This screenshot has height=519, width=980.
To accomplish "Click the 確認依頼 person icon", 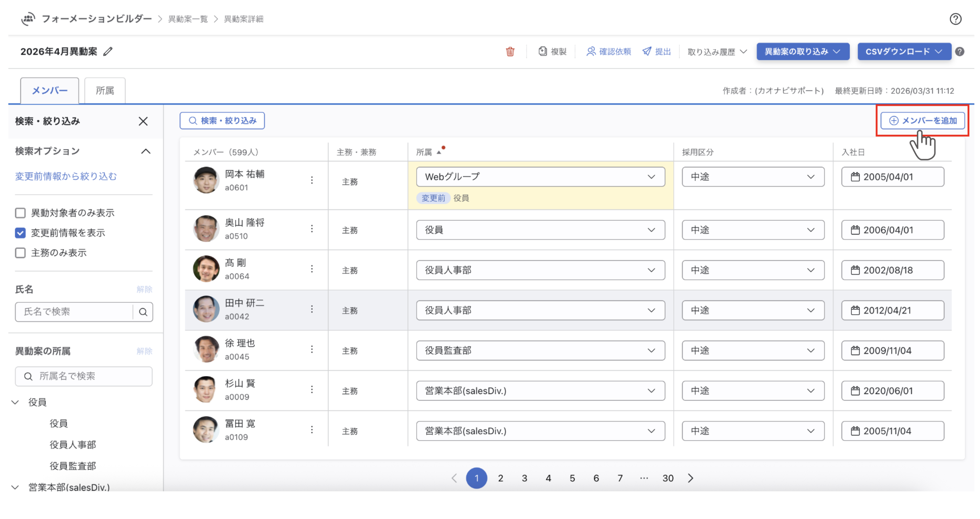I will point(590,51).
